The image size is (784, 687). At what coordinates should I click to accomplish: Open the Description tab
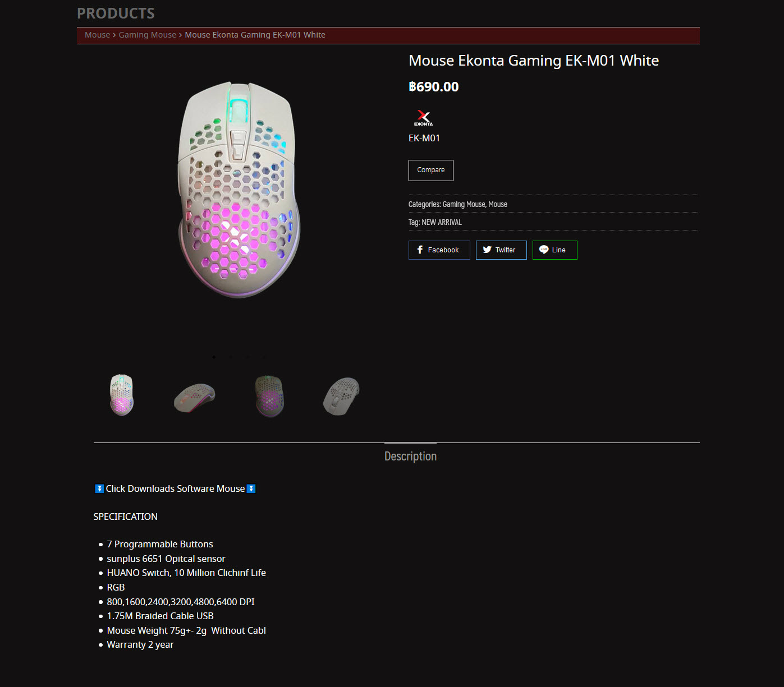[410, 457]
